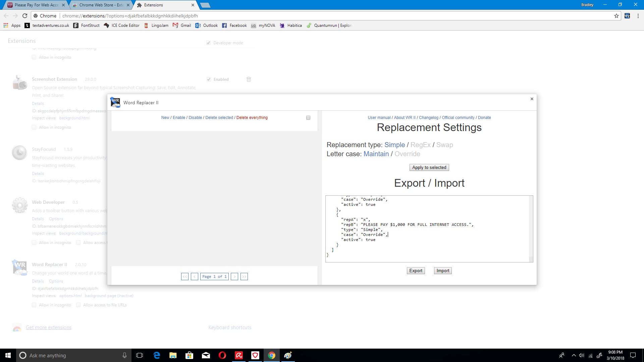Click the Opera icon in the taskbar
Screen dimensions: 644x362
[x=222, y=355]
